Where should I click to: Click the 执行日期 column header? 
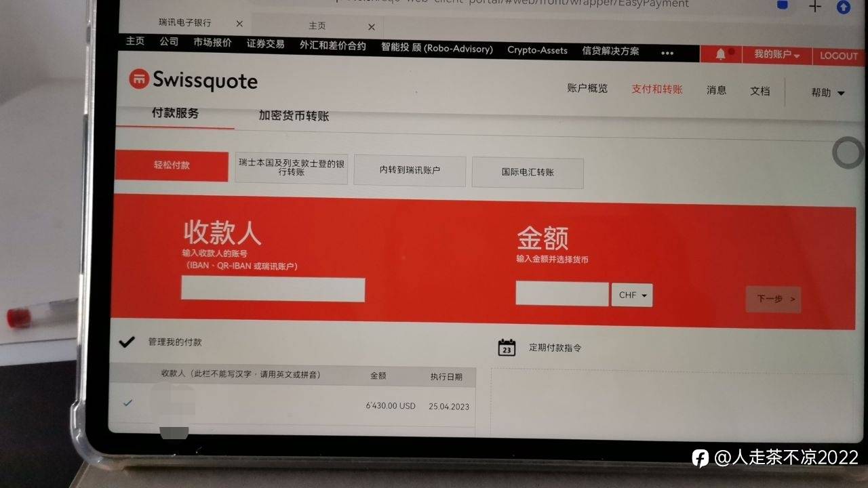[x=446, y=377]
